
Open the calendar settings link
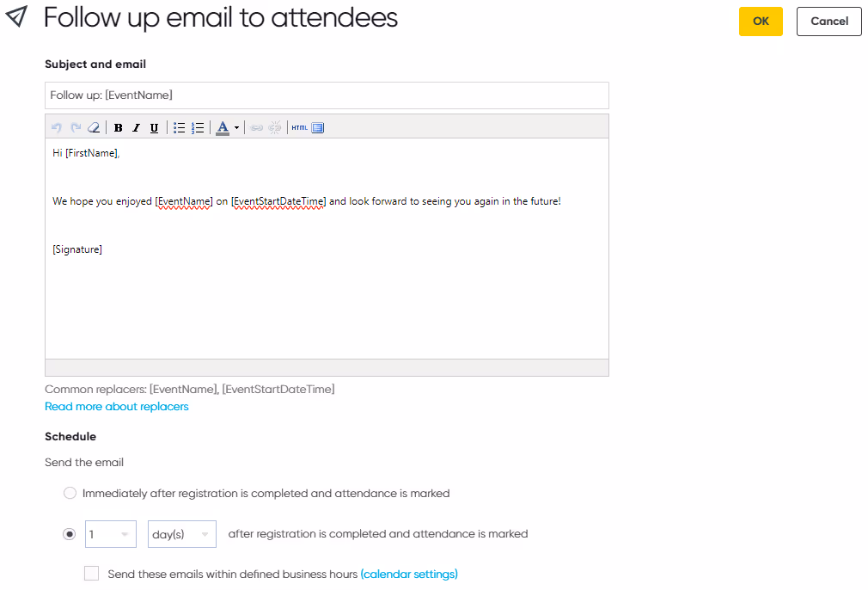(409, 574)
